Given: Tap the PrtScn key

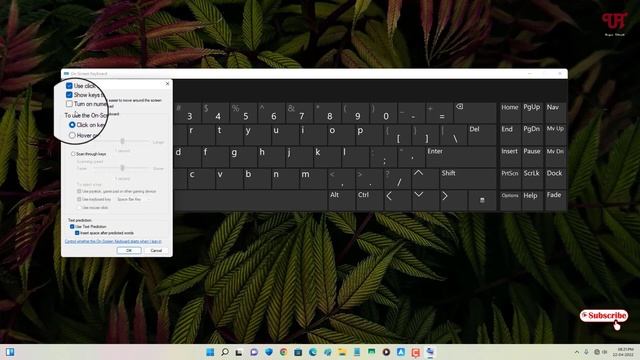Looking at the screenshot, I should (x=510, y=178).
